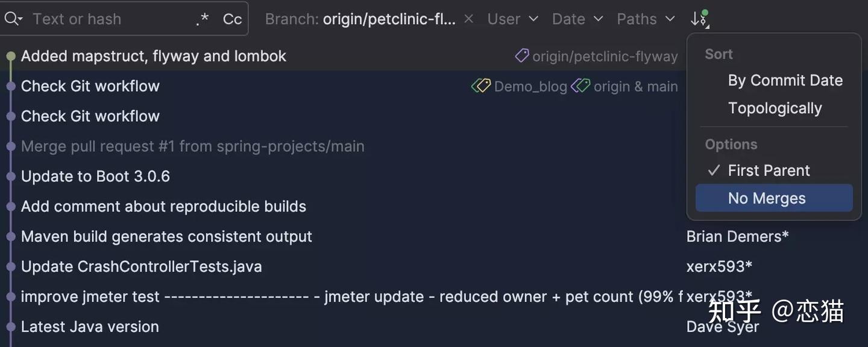Viewport: 868px width, 347px height.
Task: Toggle the regex search (.*) icon
Action: 202,19
